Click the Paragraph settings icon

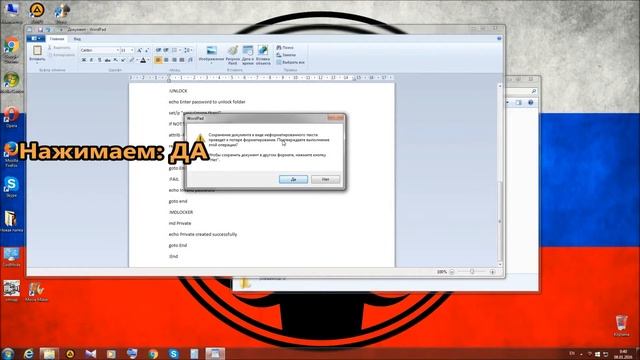[191, 60]
